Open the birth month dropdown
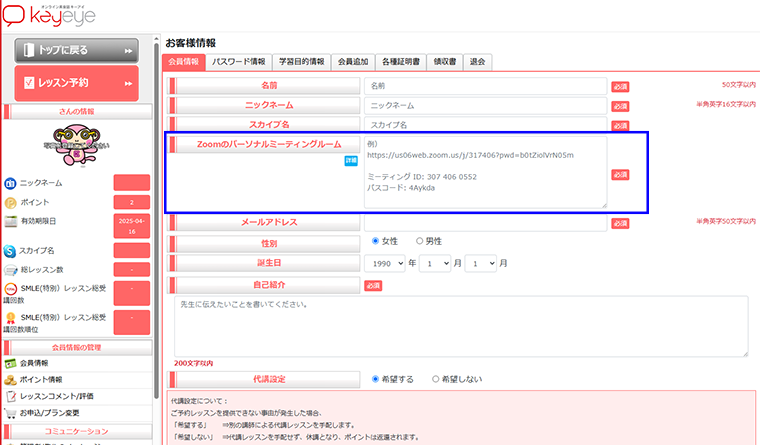The image size is (760, 445). point(435,264)
